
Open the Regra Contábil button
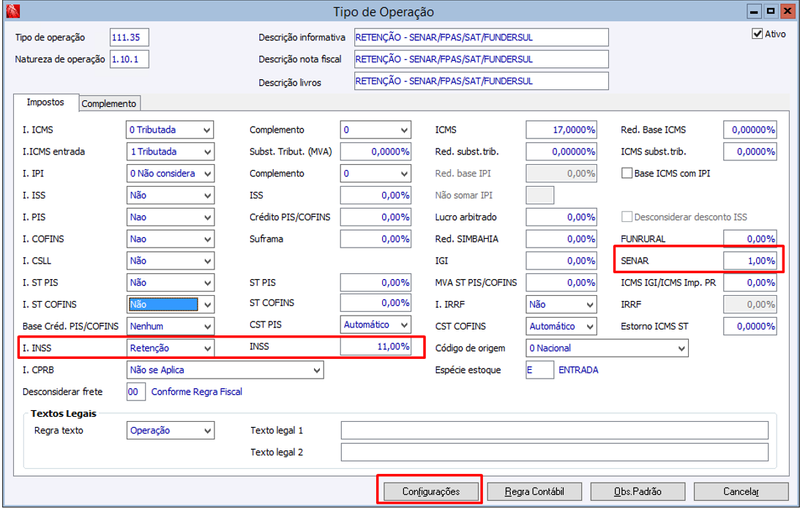[534, 492]
